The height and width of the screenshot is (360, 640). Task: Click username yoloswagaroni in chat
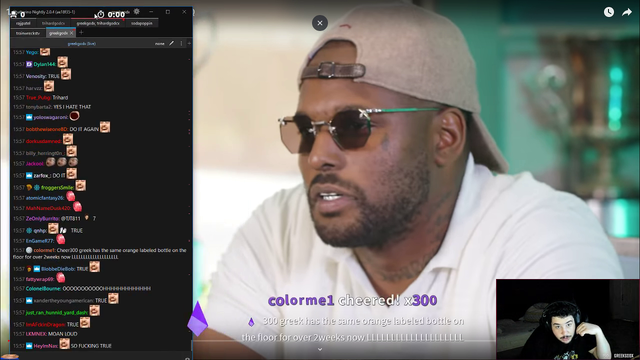click(x=51, y=117)
